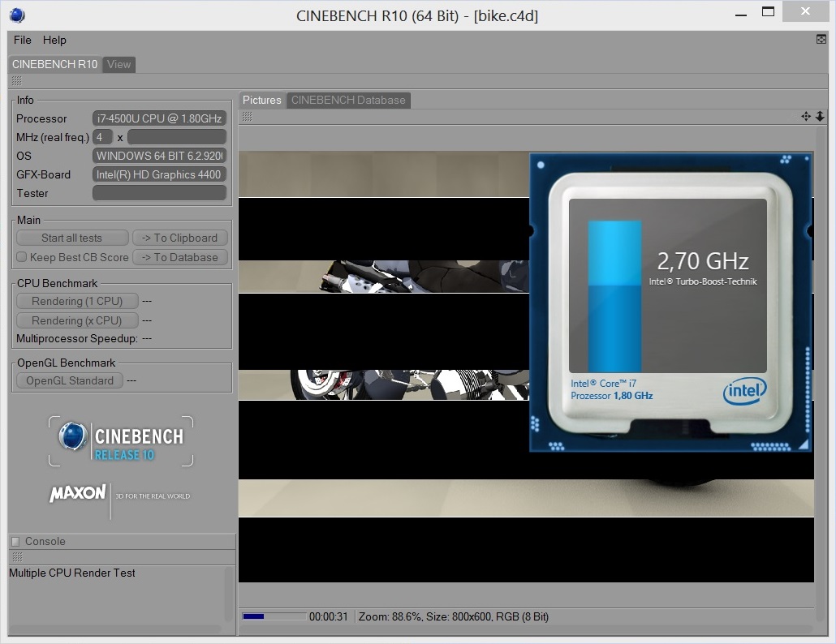The image size is (836, 644).
Task: Run the OpenGL Standard benchmark
Action: [x=70, y=380]
